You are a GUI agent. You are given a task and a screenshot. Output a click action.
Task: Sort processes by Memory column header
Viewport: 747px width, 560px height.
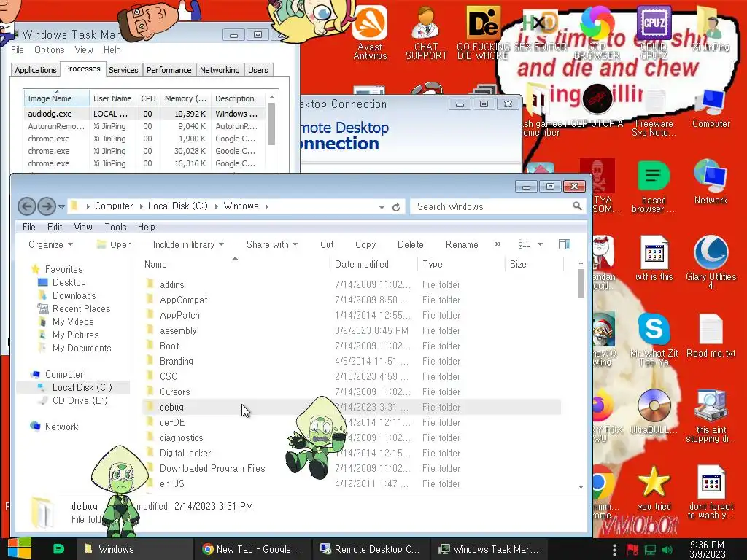pyautogui.click(x=185, y=98)
